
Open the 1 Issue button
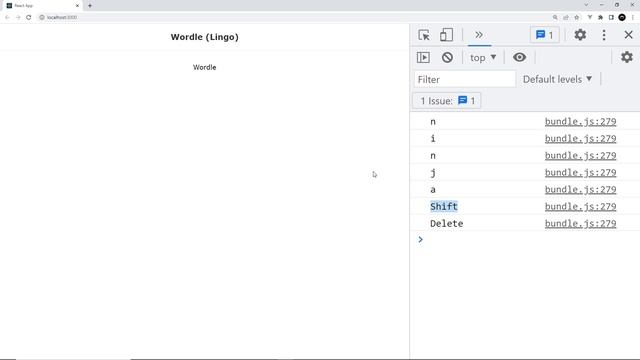[x=447, y=101]
